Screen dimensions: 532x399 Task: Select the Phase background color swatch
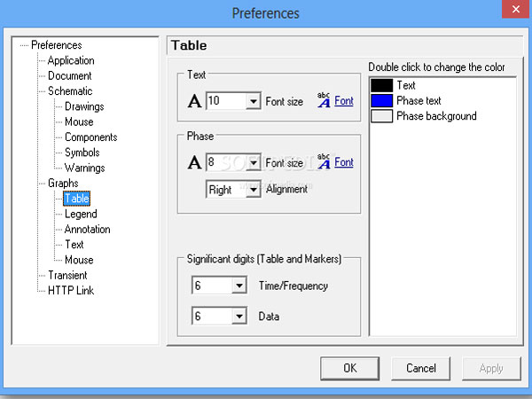pyautogui.click(x=381, y=116)
